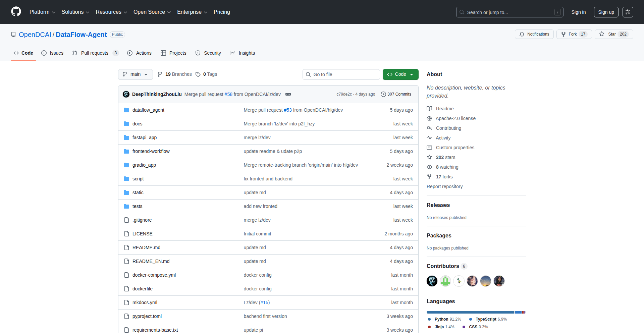This screenshot has width=644, height=333.
Task: Click the Jinja red language dot
Action: (x=429, y=327)
